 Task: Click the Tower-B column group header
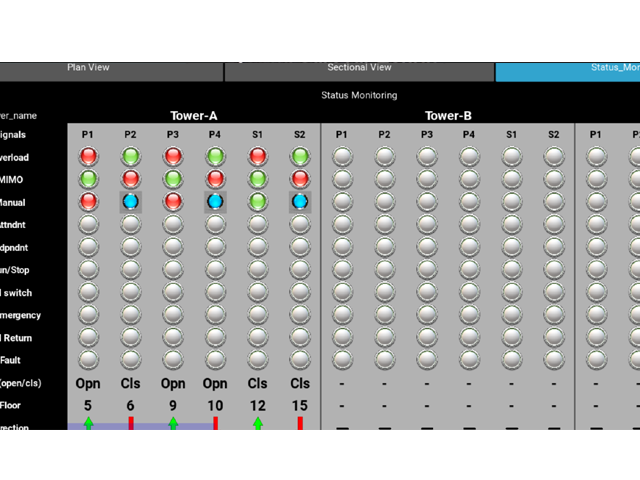[x=448, y=115]
